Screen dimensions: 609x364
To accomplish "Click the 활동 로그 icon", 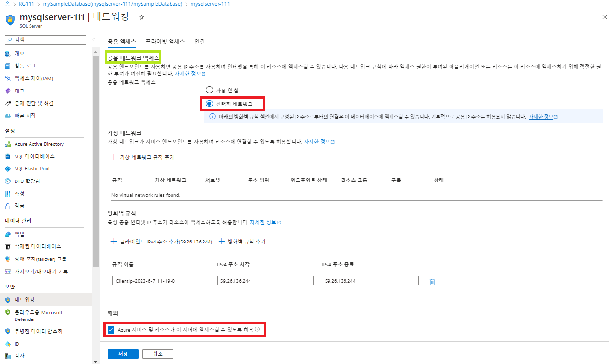I will (7, 66).
